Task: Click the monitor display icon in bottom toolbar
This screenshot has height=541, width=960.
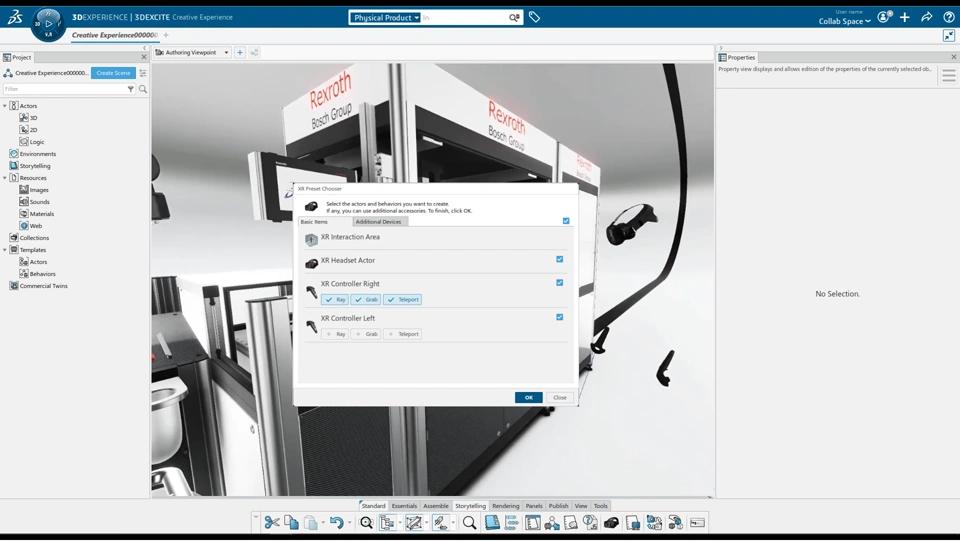Action: 633,523
